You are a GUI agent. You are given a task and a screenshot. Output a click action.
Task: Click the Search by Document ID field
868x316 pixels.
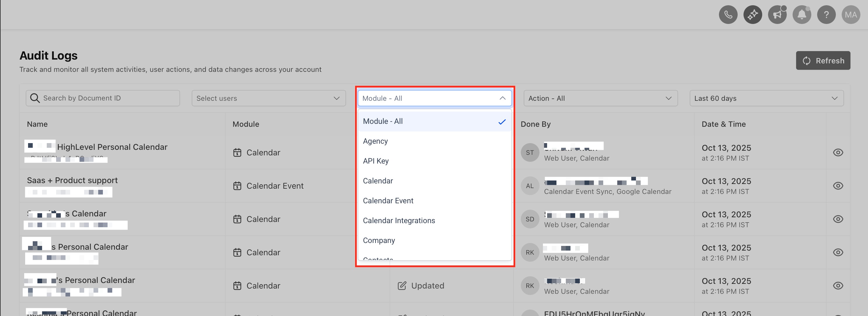[x=108, y=98]
